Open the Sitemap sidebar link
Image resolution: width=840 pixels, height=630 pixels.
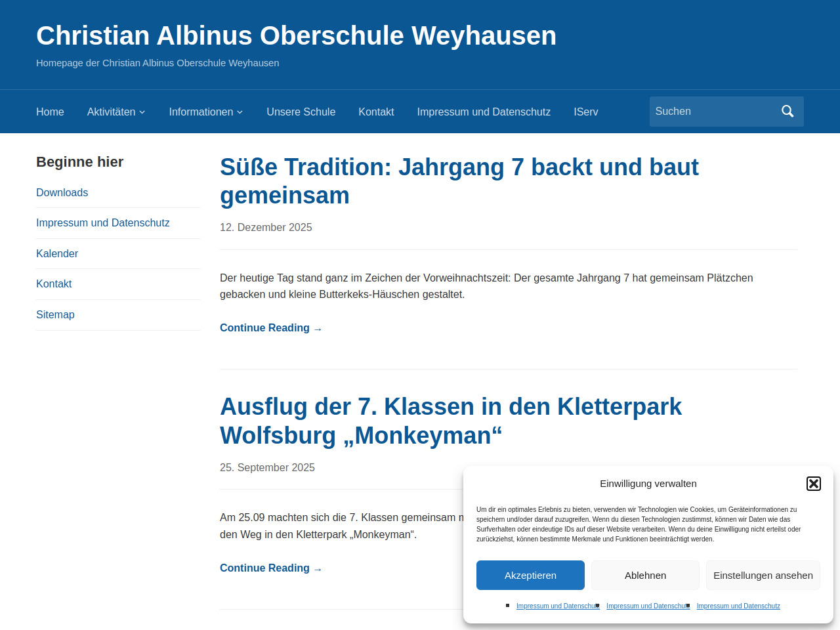tap(55, 314)
